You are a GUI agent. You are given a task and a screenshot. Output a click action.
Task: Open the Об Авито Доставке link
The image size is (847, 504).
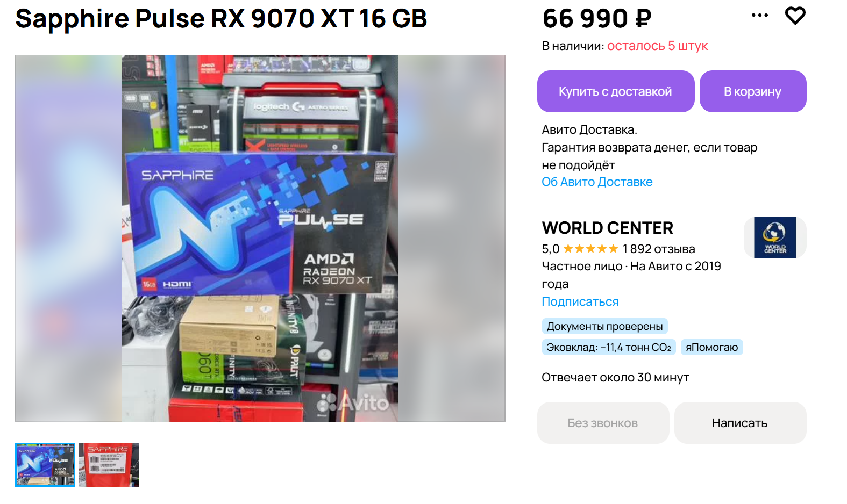coord(597,182)
